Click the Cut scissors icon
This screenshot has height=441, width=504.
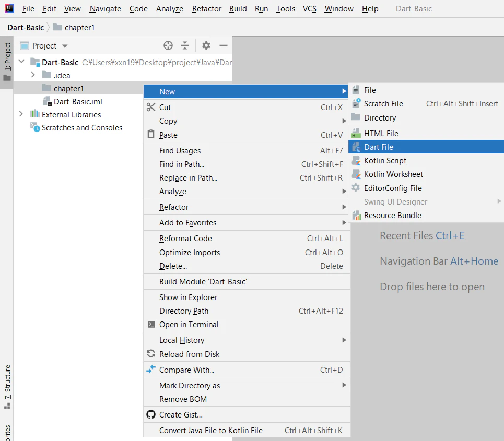point(151,107)
